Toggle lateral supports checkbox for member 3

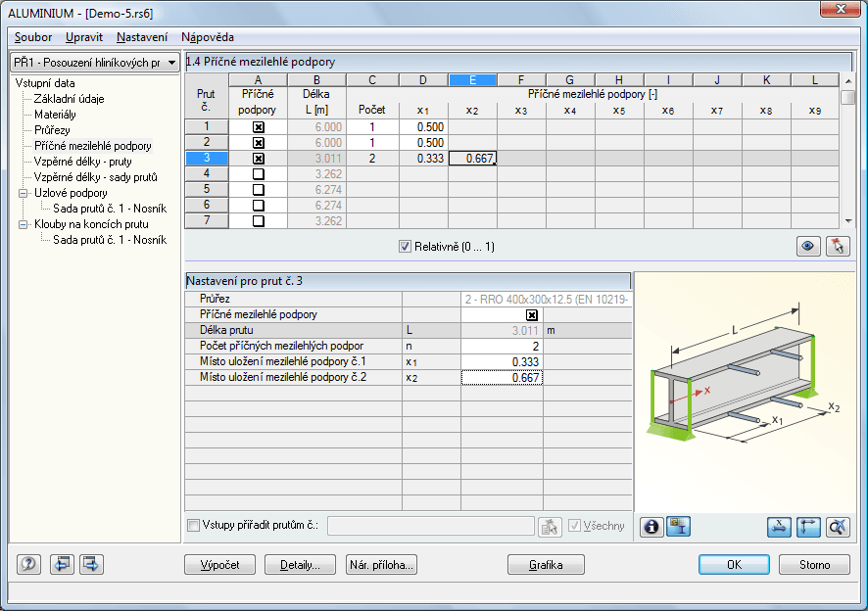click(258, 159)
